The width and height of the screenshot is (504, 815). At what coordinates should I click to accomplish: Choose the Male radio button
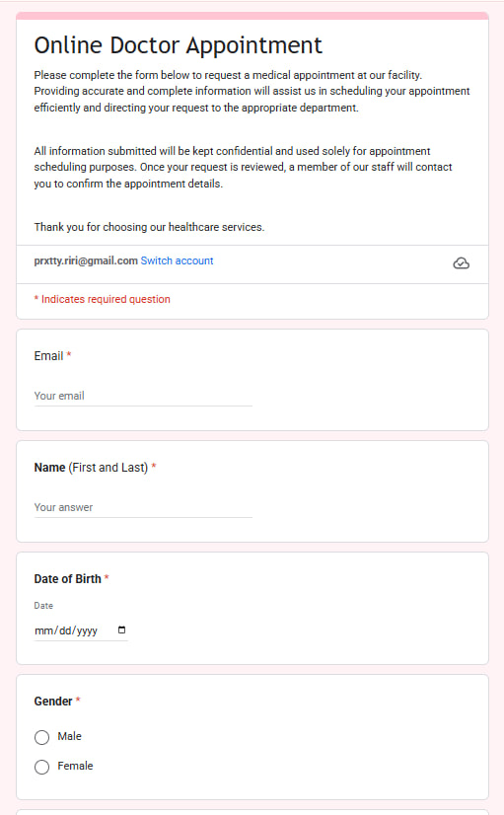point(42,737)
